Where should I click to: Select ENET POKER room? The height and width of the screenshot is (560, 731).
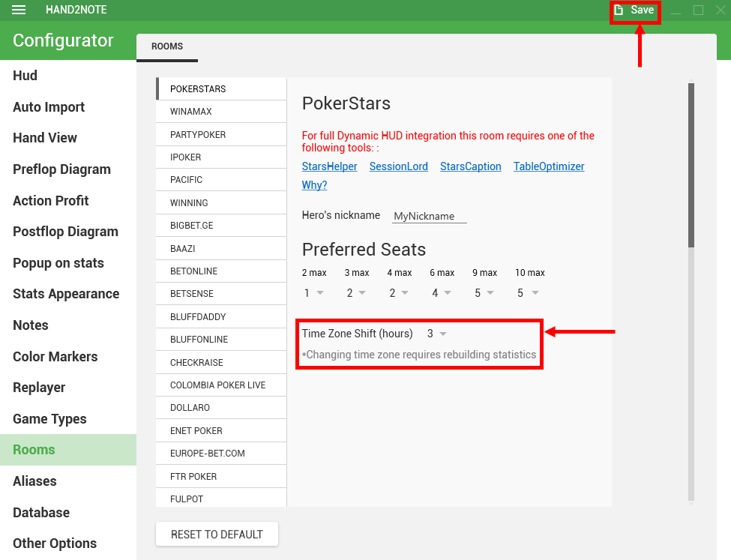click(x=221, y=430)
